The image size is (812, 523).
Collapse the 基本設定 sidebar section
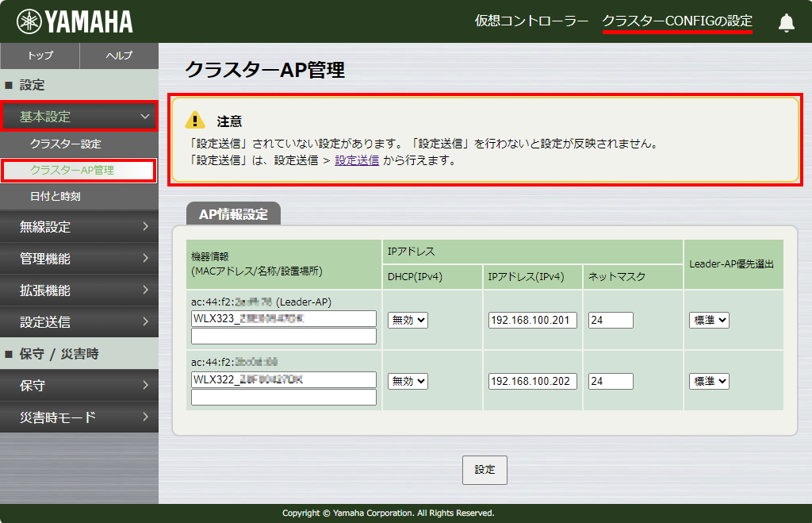[79, 116]
